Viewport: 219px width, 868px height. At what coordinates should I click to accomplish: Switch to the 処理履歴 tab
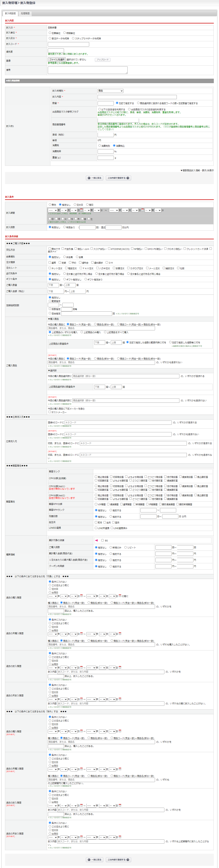(x=25, y=13)
